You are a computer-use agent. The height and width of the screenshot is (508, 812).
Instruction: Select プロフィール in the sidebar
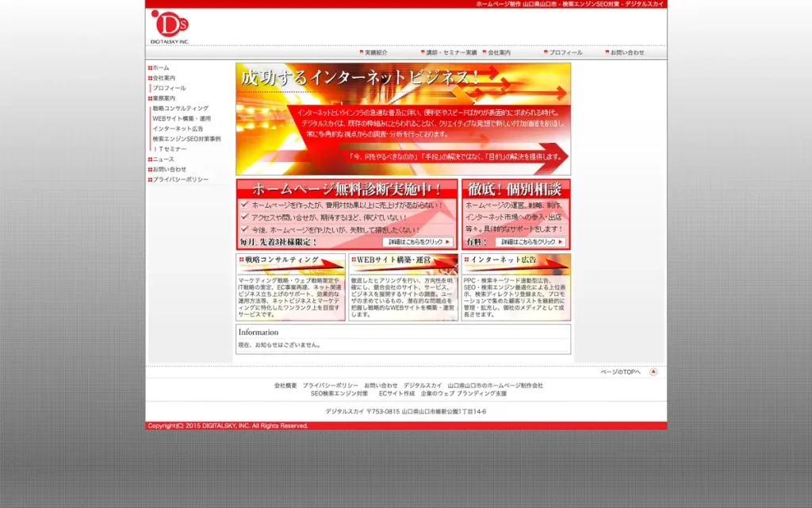(169, 88)
